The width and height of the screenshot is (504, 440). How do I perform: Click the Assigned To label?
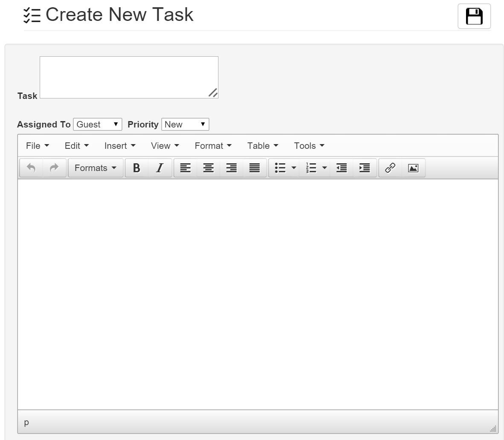[x=44, y=124]
